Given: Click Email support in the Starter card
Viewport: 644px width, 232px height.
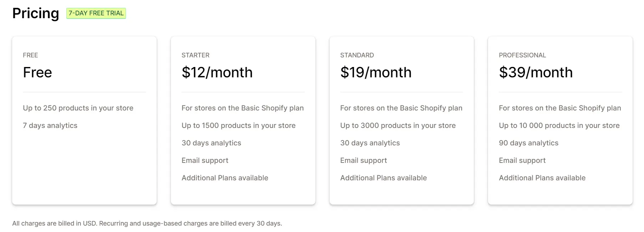Looking at the screenshot, I should [205, 160].
